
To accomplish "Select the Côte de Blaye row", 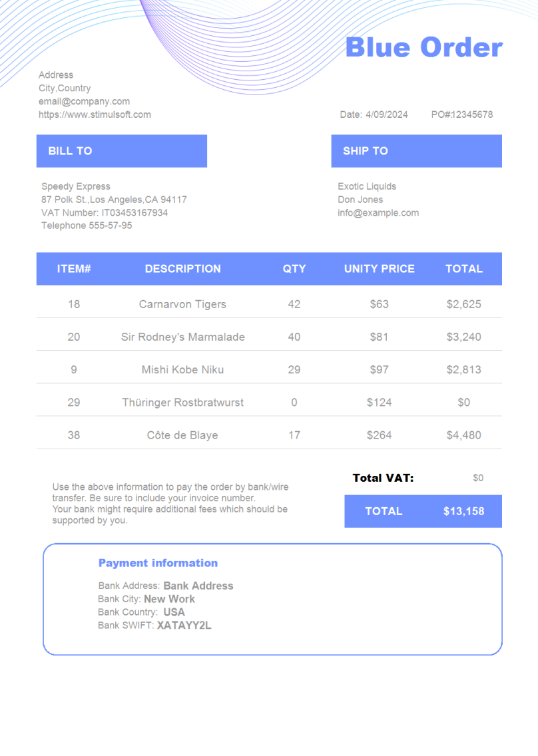I will click(182, 435).
